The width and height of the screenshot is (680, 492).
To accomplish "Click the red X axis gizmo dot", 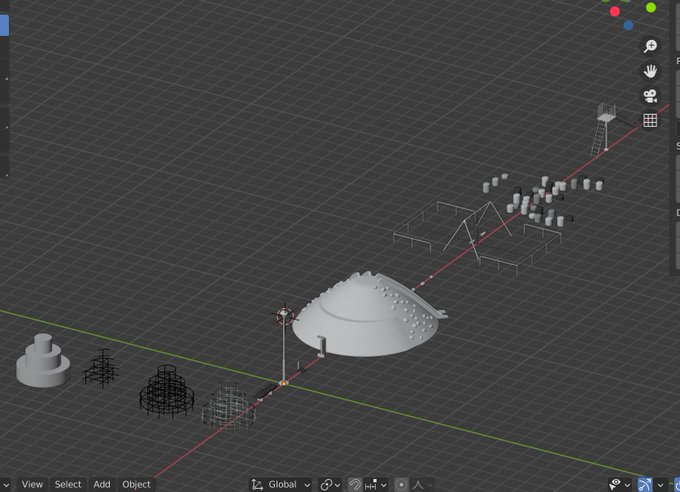I will click(x=615, y=11).
